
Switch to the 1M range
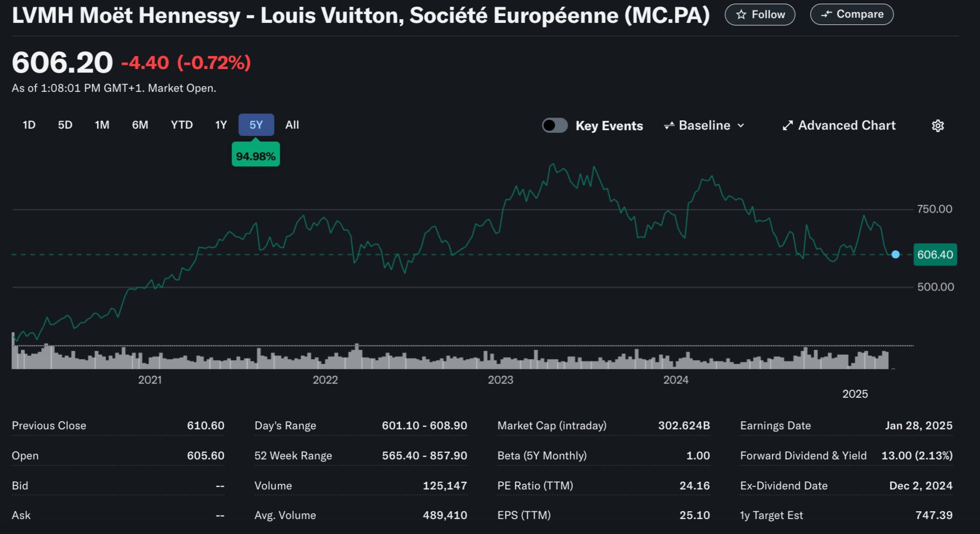[x=102, y=125]
